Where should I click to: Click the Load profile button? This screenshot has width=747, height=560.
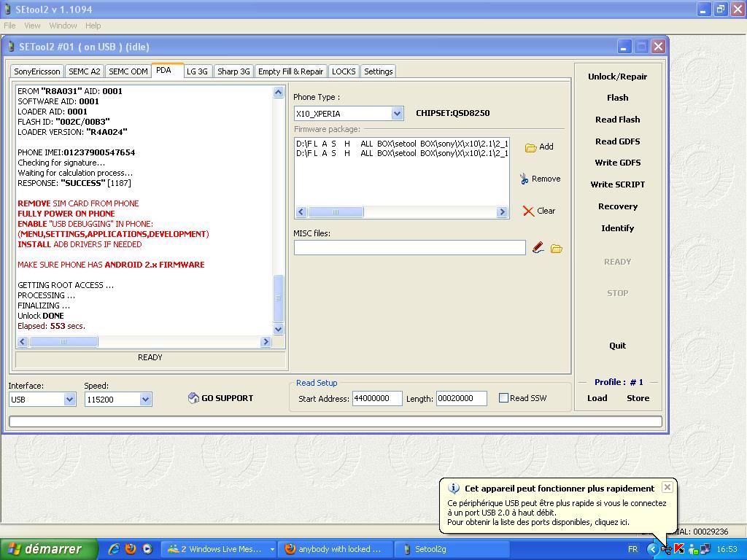click(597, 398)
